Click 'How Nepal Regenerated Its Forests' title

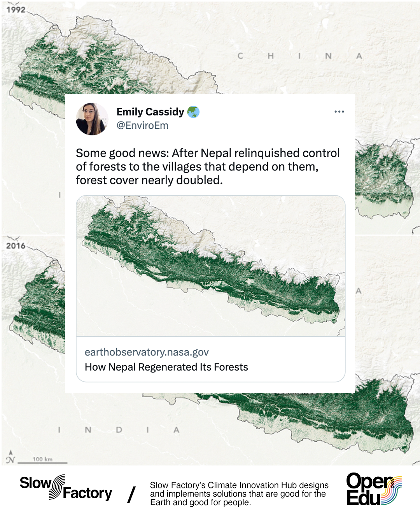click(166, 367)
